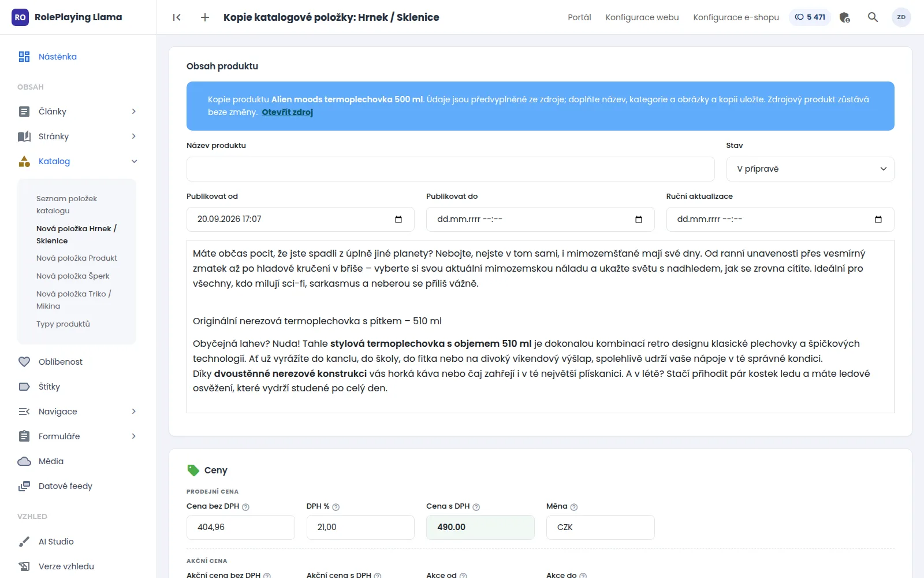
Task: Expand the Formuláře submenu chevron
Action: [x=133, y=436]
